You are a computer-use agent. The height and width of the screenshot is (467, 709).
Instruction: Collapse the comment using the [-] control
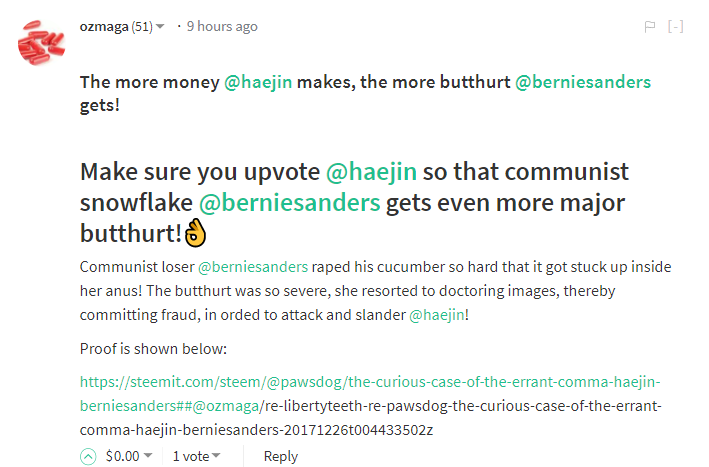click(x=676, y=27)
